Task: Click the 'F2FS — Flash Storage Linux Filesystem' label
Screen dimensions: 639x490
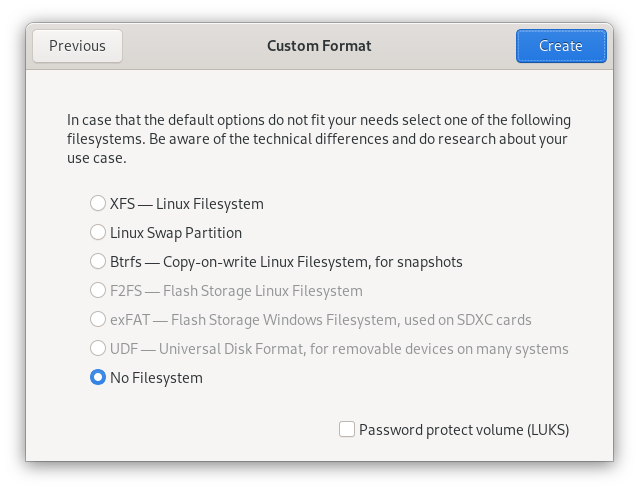Action: tap(236, 291)
